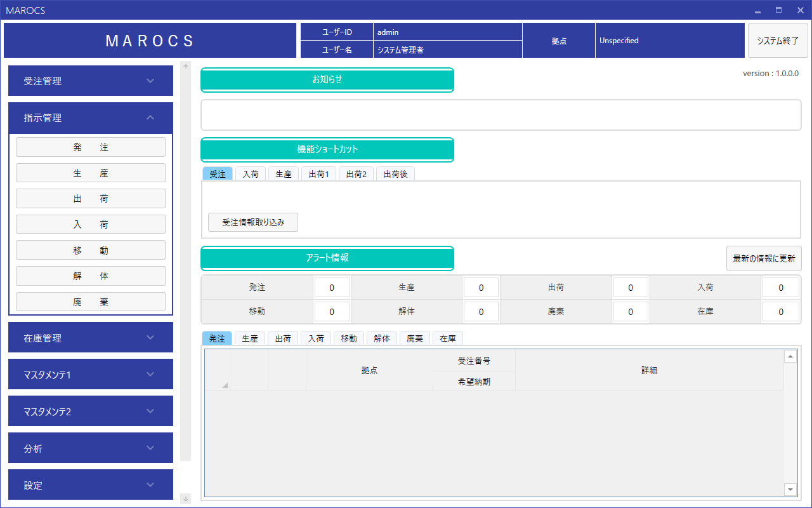Expand the マスタメンテ1 sidebar section
This screenshot has width=812, height=508.
[91, 374]
